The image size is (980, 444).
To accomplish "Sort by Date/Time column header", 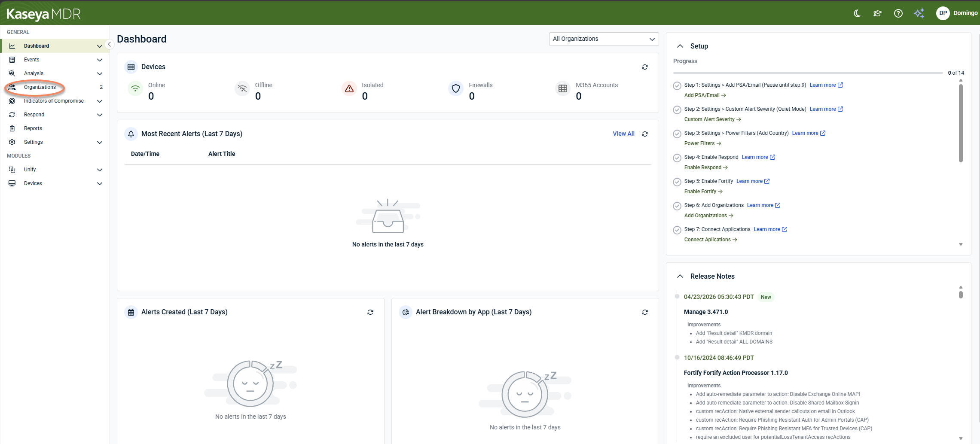I will 145,154.
